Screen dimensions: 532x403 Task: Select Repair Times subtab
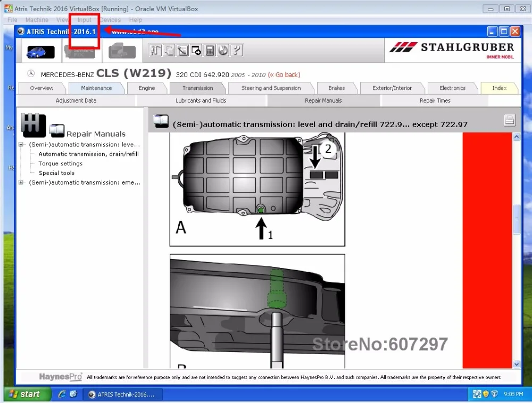(x=435, y=100)
